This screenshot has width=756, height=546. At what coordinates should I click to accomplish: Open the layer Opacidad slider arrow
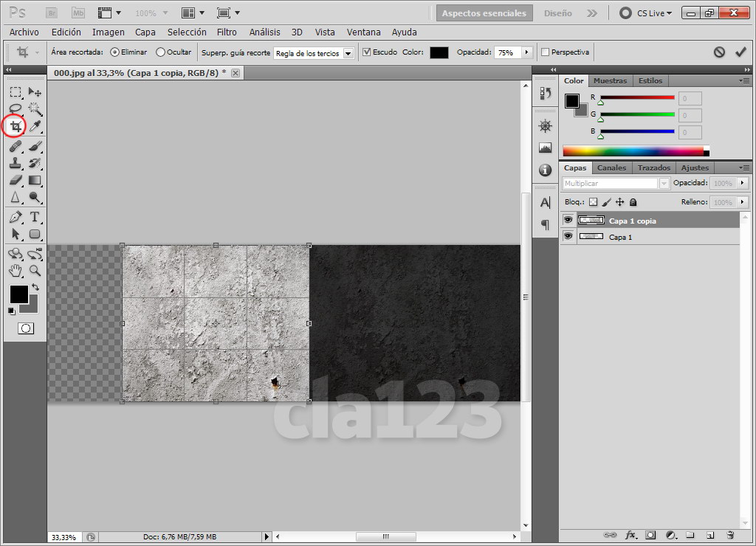(x=743, y=183)
